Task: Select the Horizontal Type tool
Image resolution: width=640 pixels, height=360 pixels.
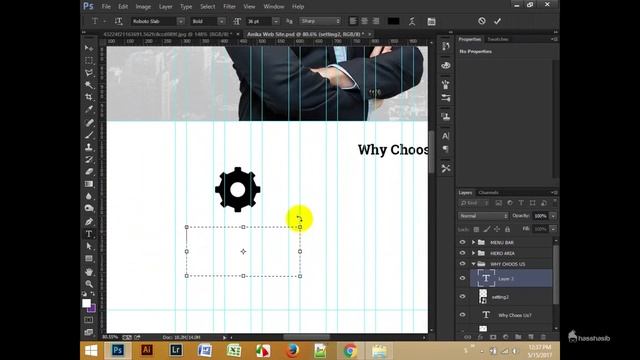Action: pos(89,234)
